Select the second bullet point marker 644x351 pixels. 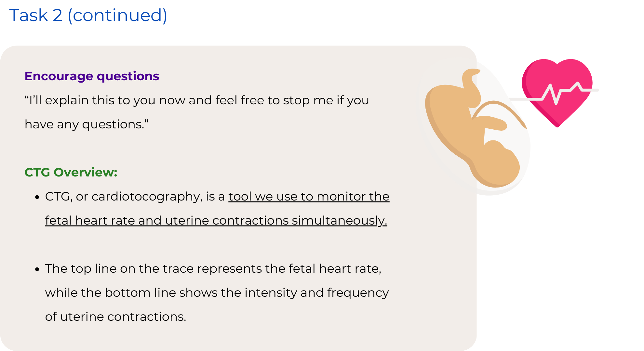click(37, 269)
